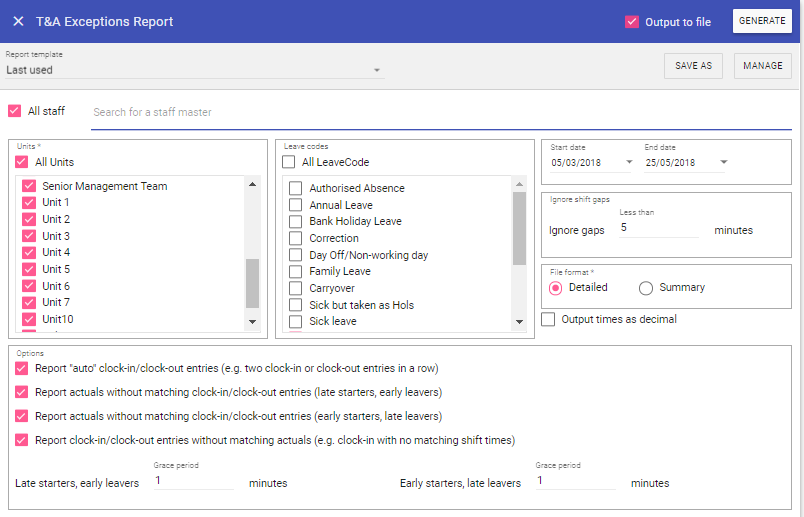Enable Output times as decimal
The image size is (804, 517).
tap(548, 320)
